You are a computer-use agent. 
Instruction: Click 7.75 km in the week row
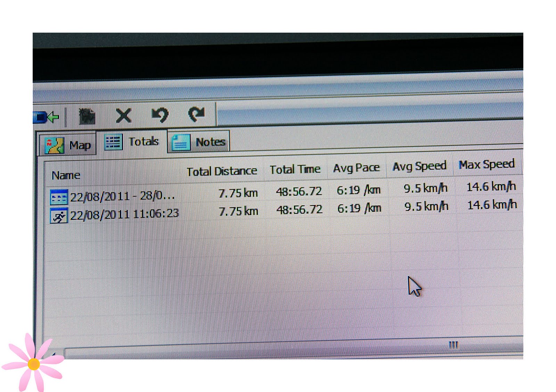pos(238,193)
